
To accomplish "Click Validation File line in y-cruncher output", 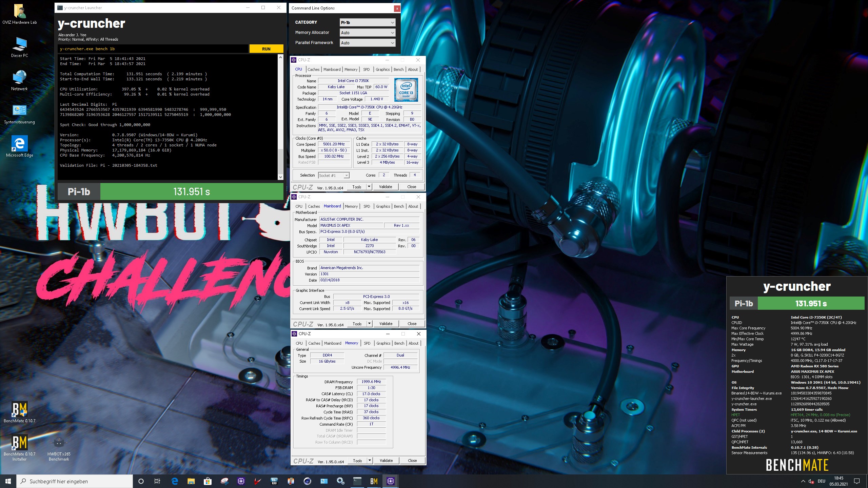I will [108, 165].
